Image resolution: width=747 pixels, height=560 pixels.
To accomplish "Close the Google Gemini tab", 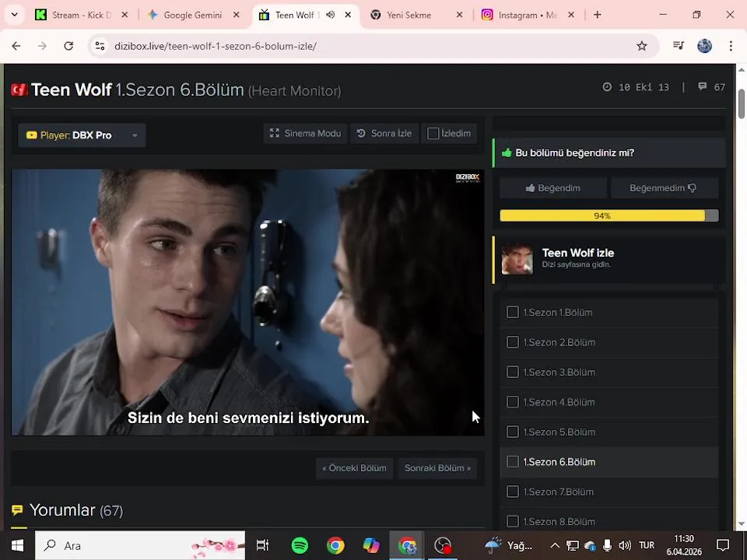I will pos(237,15).
